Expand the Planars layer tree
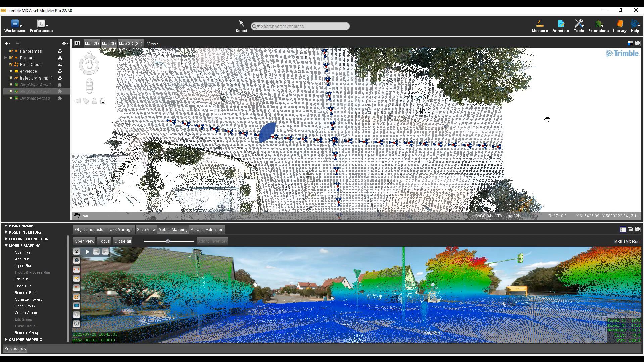 [6, 58]
